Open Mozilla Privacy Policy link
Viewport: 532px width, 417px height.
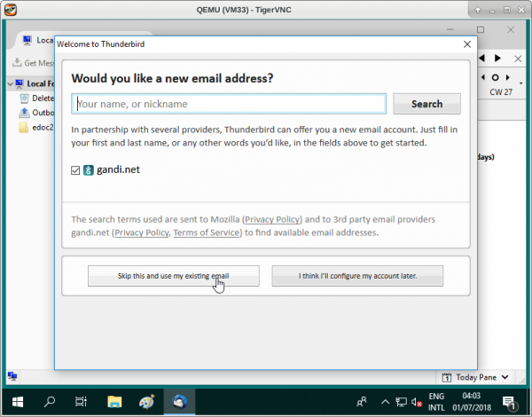click(x=272, y=219)
